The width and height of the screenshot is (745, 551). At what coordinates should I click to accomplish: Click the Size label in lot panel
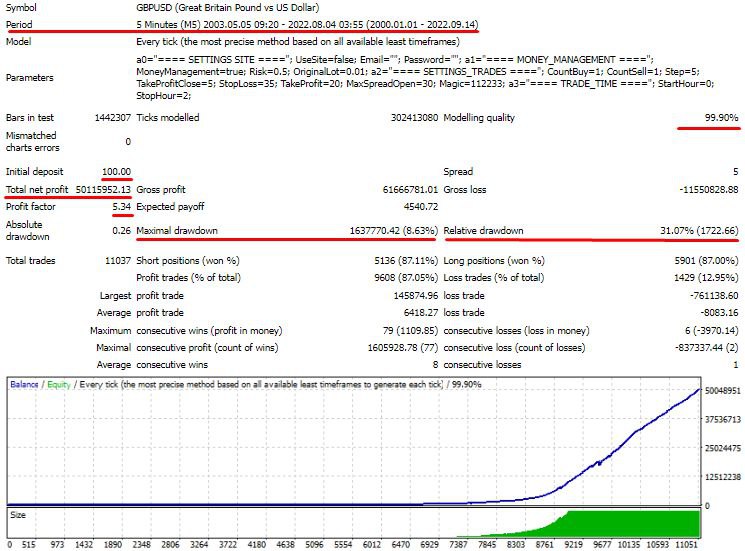tap(18, 515)
